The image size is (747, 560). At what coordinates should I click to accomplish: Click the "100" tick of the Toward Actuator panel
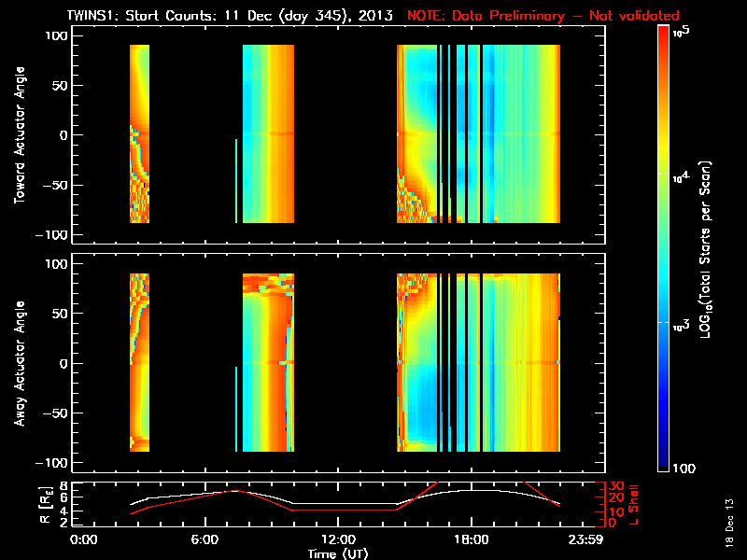57,35
